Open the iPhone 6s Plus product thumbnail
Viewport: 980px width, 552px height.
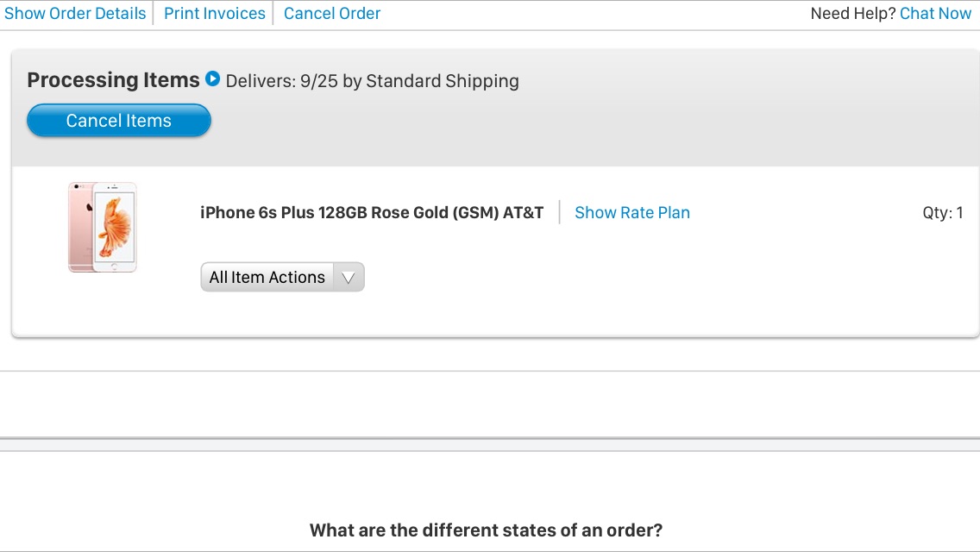click(103, 227)
